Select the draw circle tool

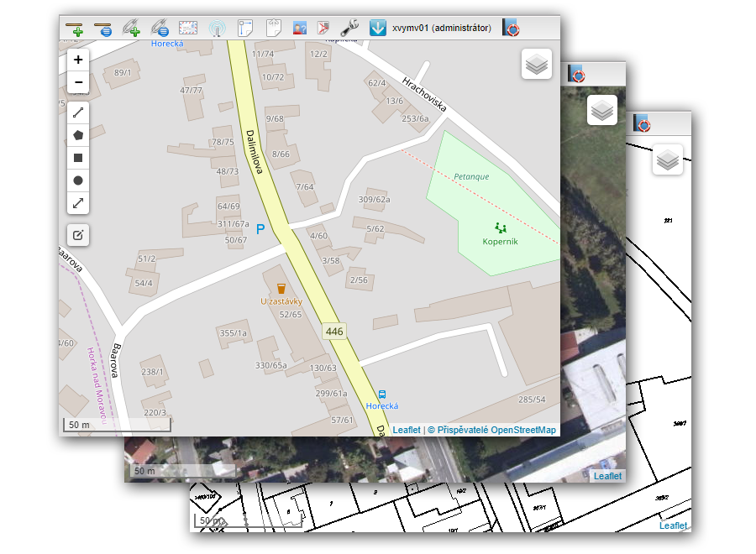[78, 180]
